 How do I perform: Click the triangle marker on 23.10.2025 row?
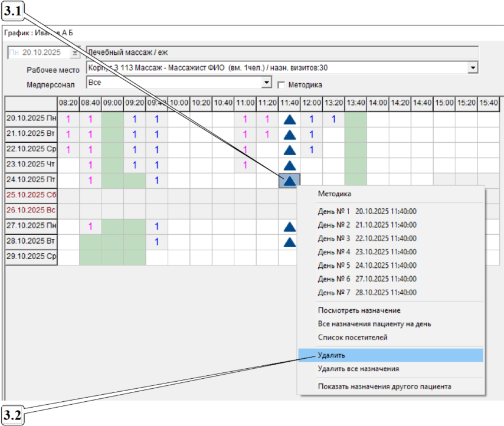(x=289, y=165)
